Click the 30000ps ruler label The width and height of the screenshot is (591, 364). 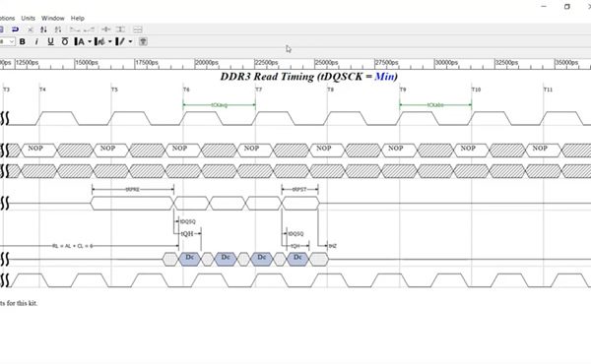pyautogui.click(x=446, y=63)
